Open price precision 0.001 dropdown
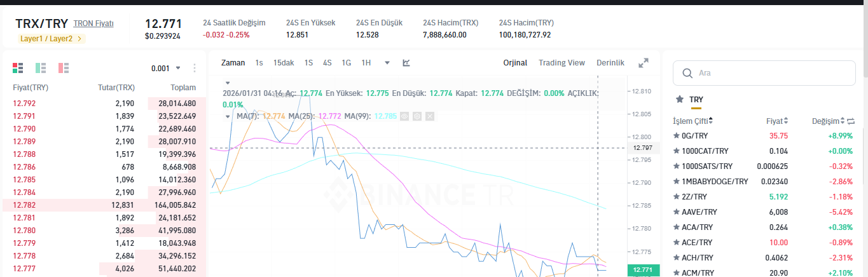Image resolution: width=868 pixels, height=277 pixels. click(166, 68)
